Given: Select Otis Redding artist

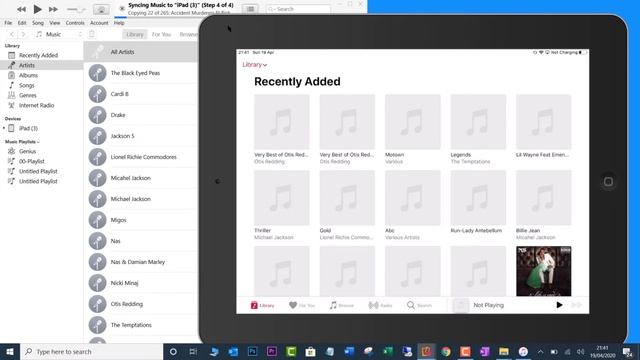Looking at the screenshot, I should (x=141, y=304).
